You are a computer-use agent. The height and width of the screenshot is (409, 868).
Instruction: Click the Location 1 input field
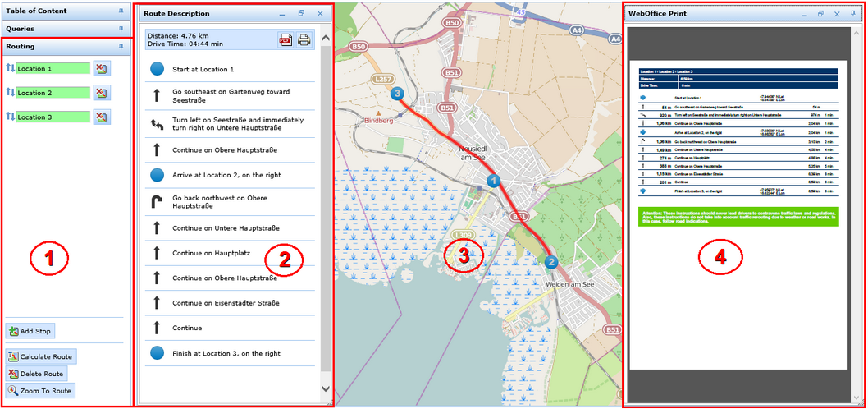tap(53, 69)
